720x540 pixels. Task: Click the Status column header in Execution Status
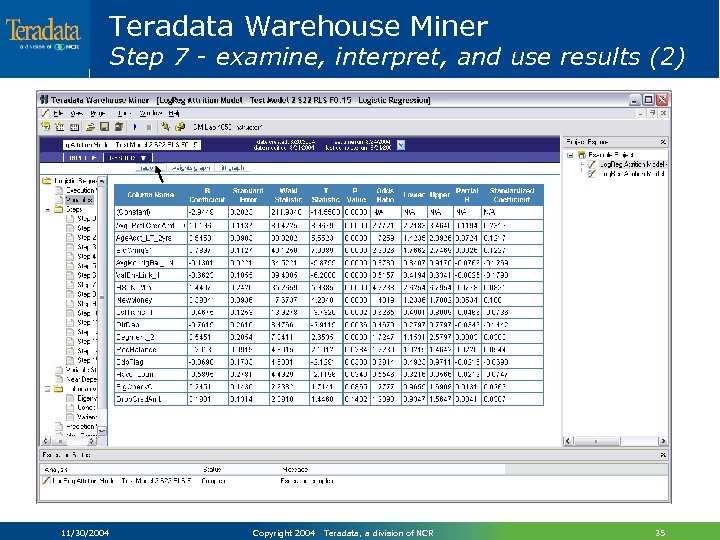(x=212, y=469)
